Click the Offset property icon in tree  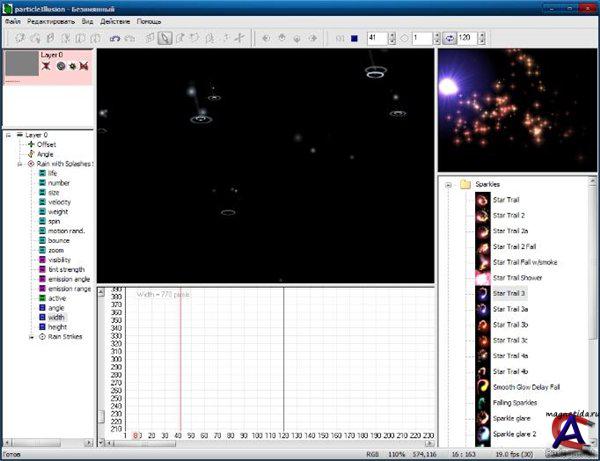(31, 144)
